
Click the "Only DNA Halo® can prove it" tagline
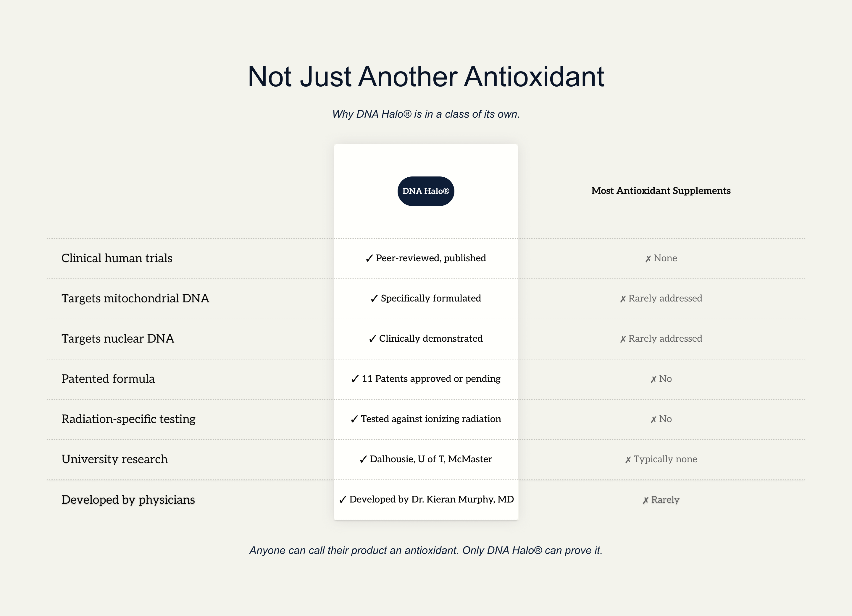532,550
